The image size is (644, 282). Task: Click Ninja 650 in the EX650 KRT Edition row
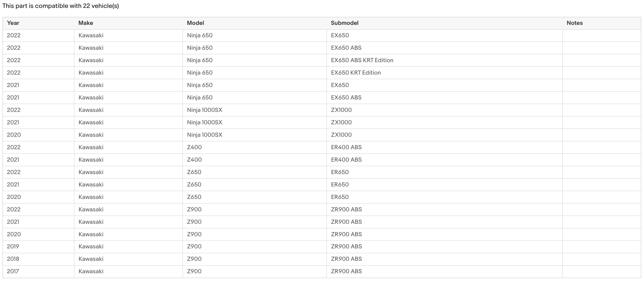[x=200, y=73]
